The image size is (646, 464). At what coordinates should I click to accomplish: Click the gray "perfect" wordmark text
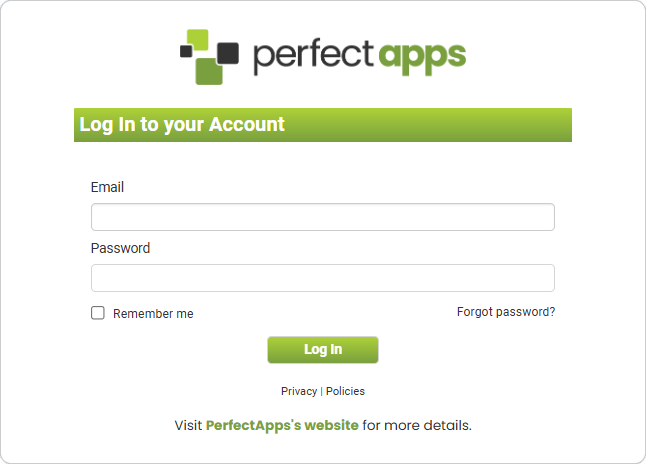(313, 55)
